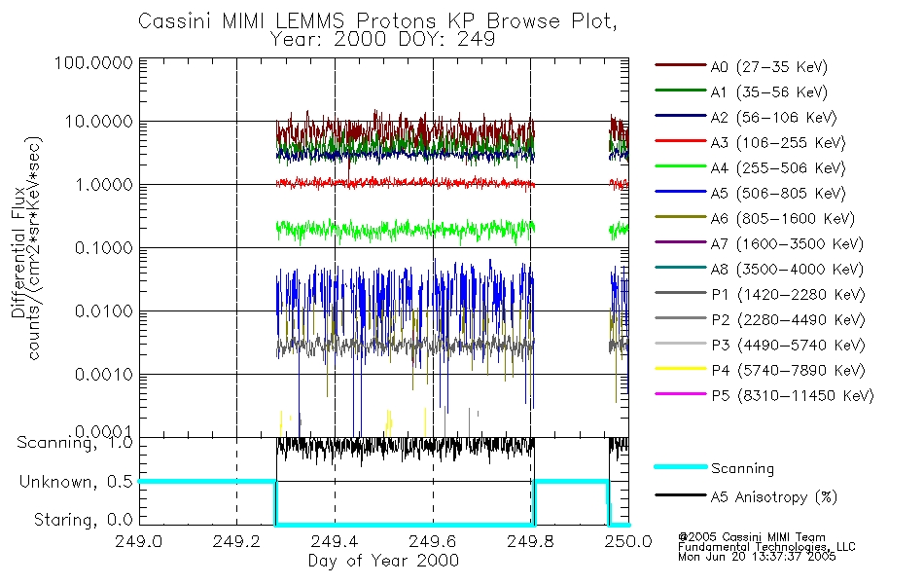Click the Mon Jun 20 13:37:37 2005 timestamp

[x=757, y=557]
